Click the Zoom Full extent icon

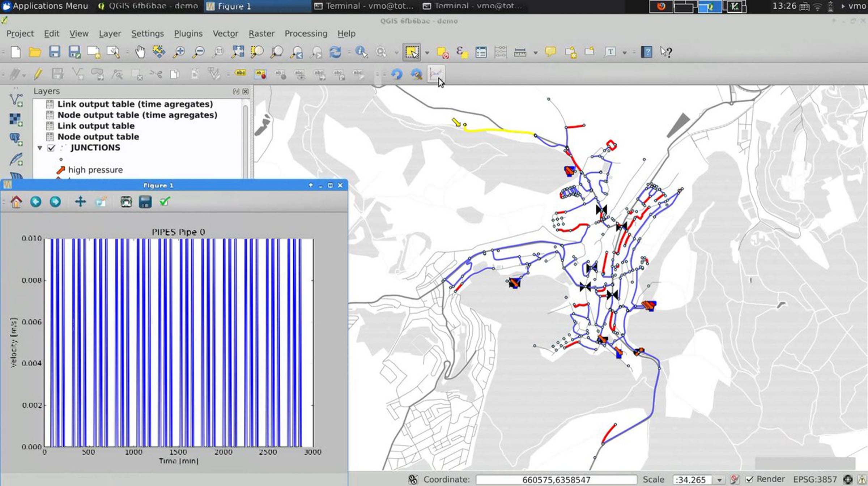238,52
